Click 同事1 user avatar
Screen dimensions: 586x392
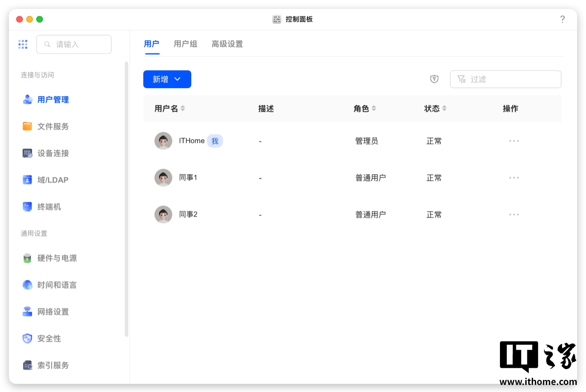coord(163,178)
